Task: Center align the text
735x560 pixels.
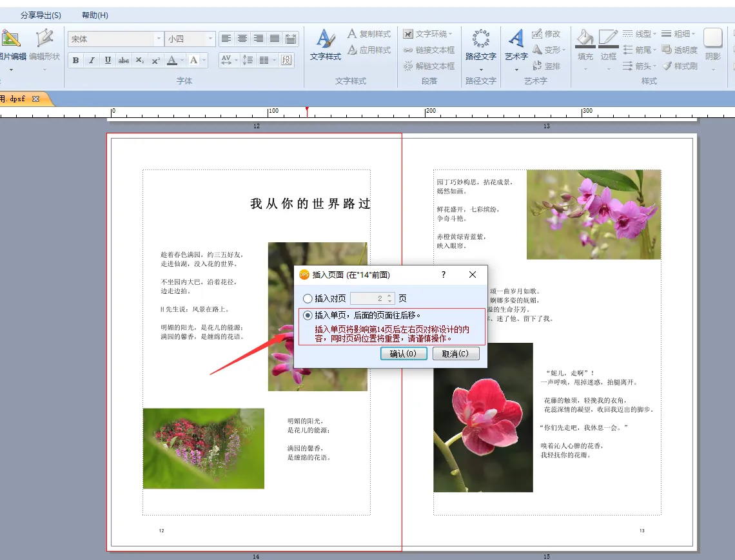Action: pyautogui.click(x=242, y=39)
